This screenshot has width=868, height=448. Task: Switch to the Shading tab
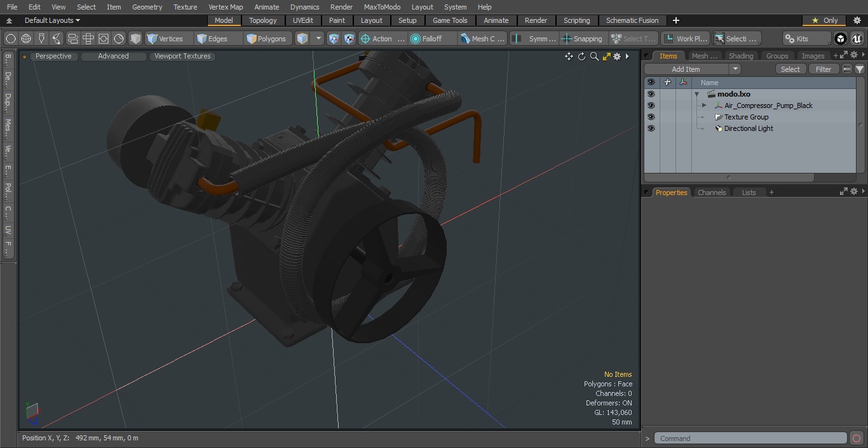click(x=740, y=56)
